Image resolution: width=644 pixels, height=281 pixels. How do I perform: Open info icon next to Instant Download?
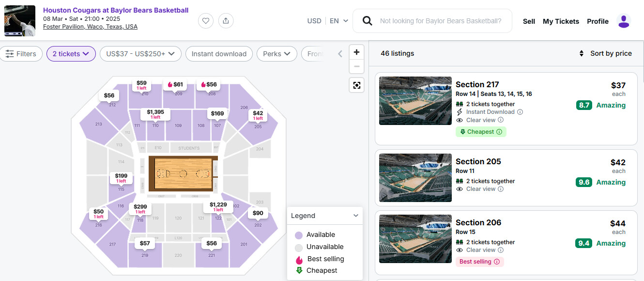pyautogui.click(x=520, y=112)
